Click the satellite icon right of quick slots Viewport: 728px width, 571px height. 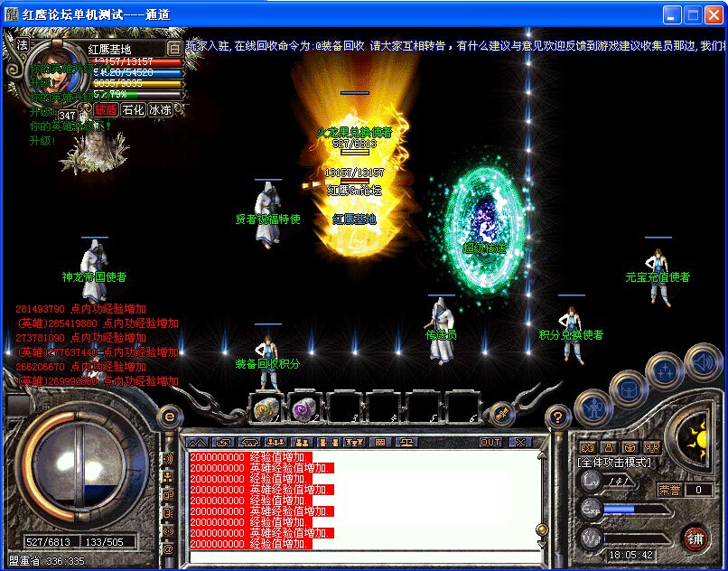coord(499,414)
